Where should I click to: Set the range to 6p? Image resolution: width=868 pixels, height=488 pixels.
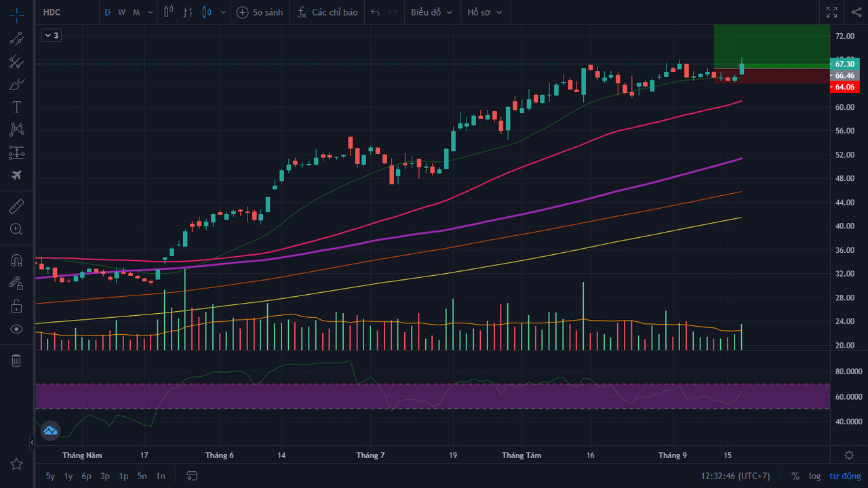pos(86,476)
